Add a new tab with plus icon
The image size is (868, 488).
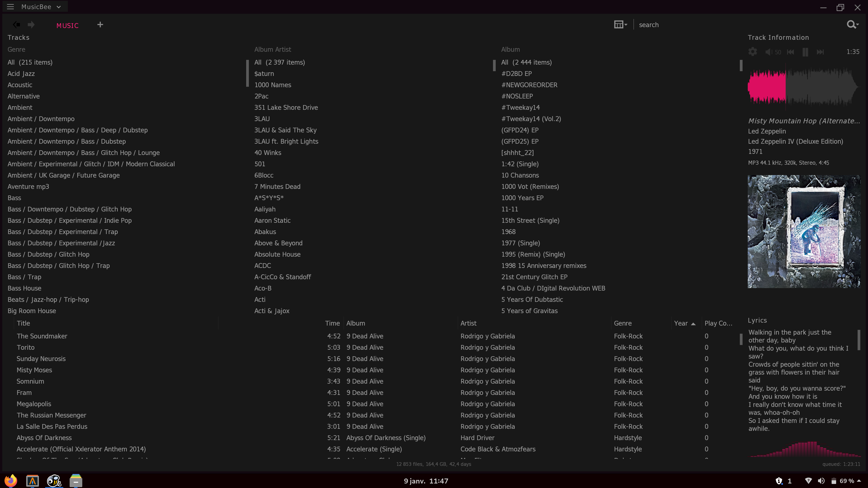click(100, 25)
